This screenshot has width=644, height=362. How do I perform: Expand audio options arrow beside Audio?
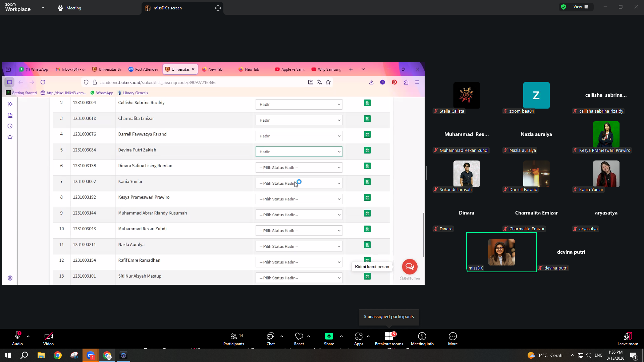point(28,336)
